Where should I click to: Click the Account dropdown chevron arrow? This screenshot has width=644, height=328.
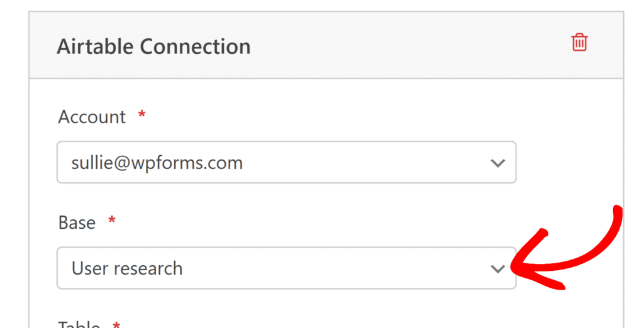(x=497, y=163)
